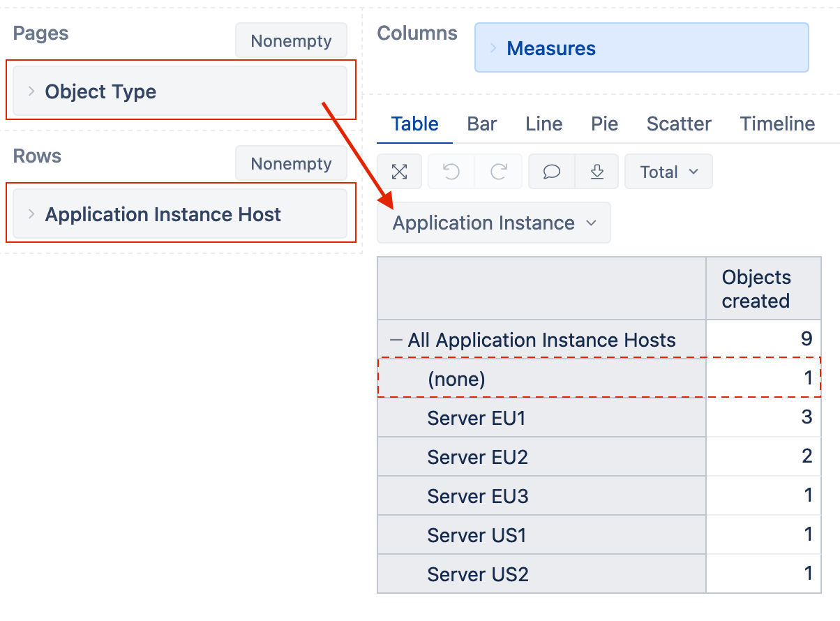Click the fullscreen expand icon
This screenshot has height=621, width=840.
399,172
